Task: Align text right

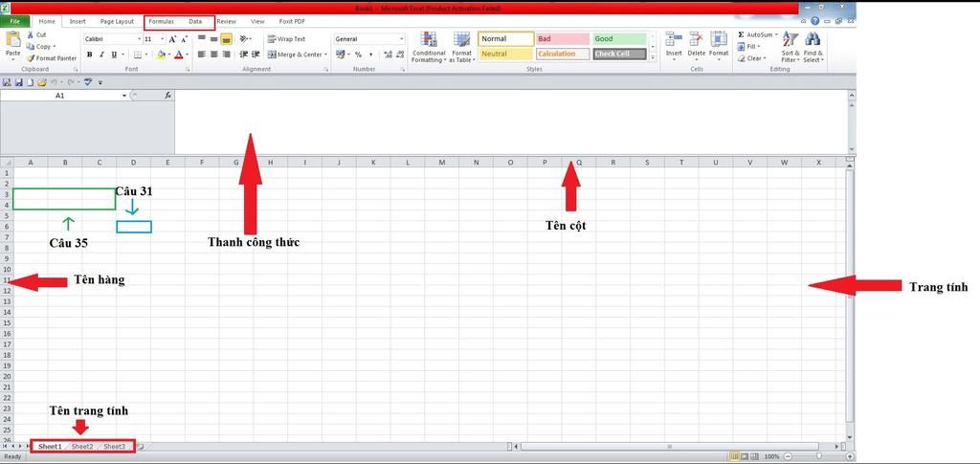Action: [x=226, y=55]
